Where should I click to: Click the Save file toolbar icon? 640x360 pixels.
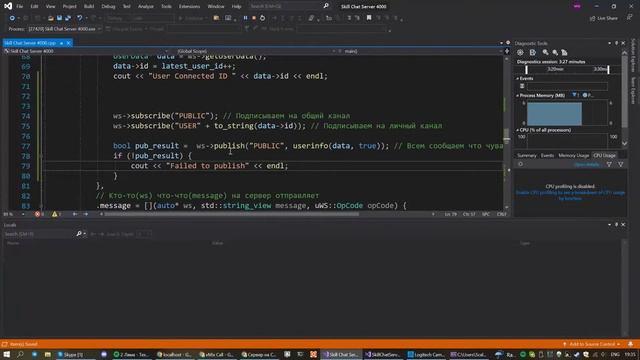pos(60,18)
